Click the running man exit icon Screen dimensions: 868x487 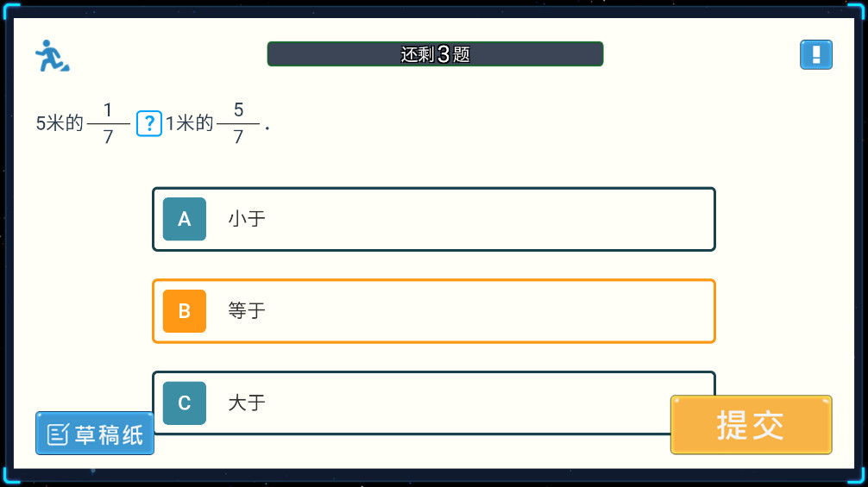pos(52,56)
